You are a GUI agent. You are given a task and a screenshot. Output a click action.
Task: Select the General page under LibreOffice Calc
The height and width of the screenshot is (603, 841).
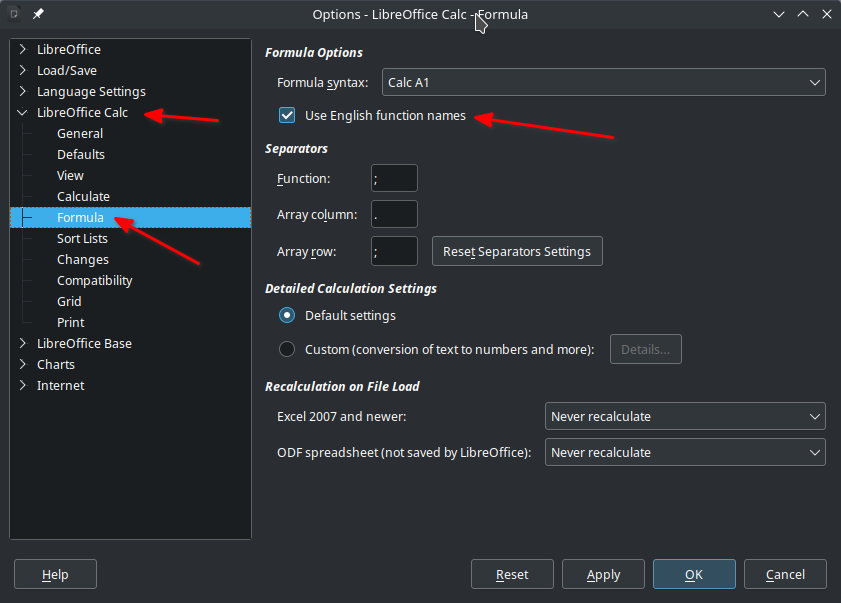[80, 134]
